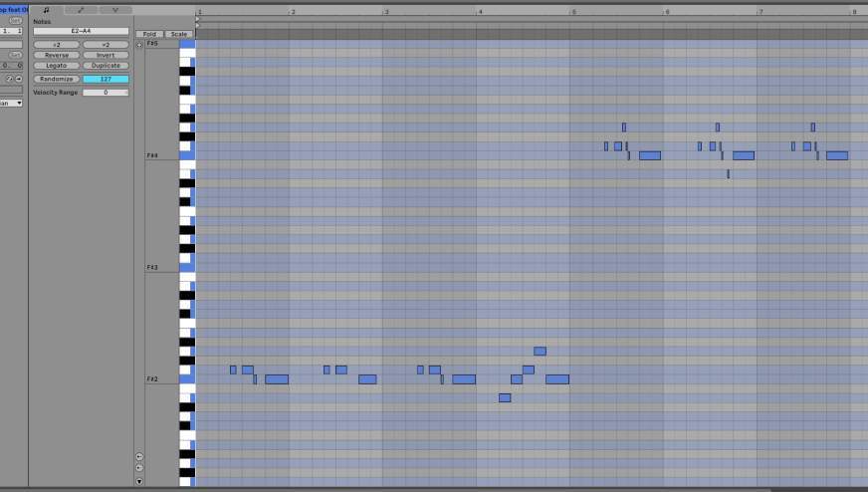Click bar 3 marker in the time ruler
This screenshot has height=492, width=868.
pos(386,12)
